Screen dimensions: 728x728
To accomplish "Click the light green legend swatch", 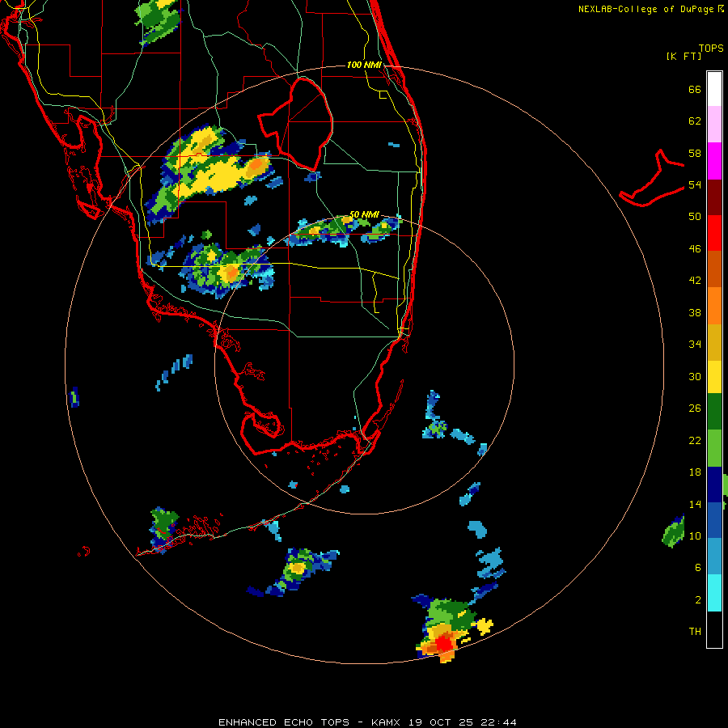I will (x=714, y=448).
